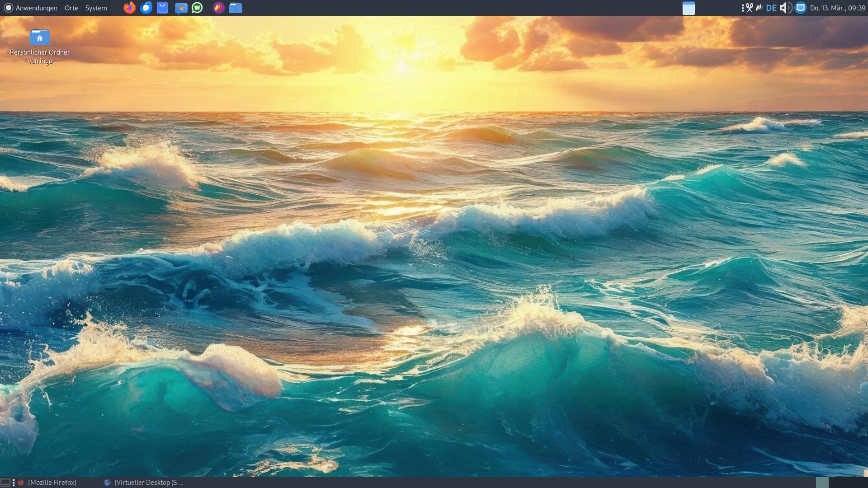Open the network connection tray icon
Viewport: 868px width, 488px height.
[801, 8]
